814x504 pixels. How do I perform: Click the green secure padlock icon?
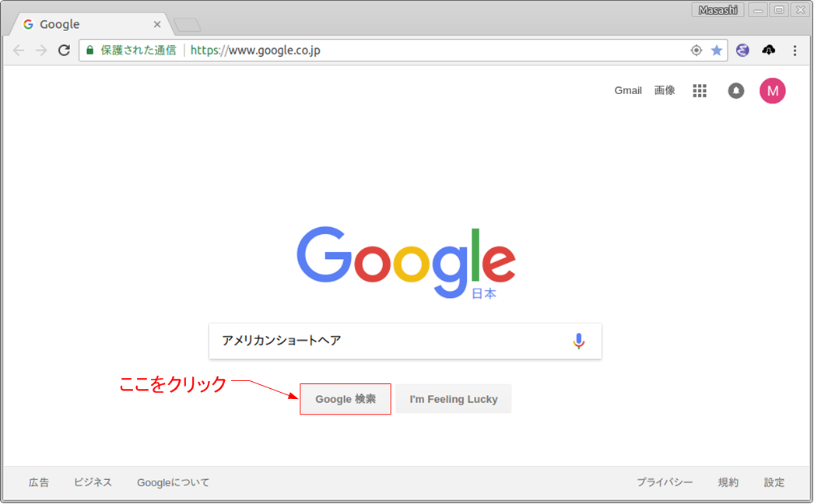89,51
